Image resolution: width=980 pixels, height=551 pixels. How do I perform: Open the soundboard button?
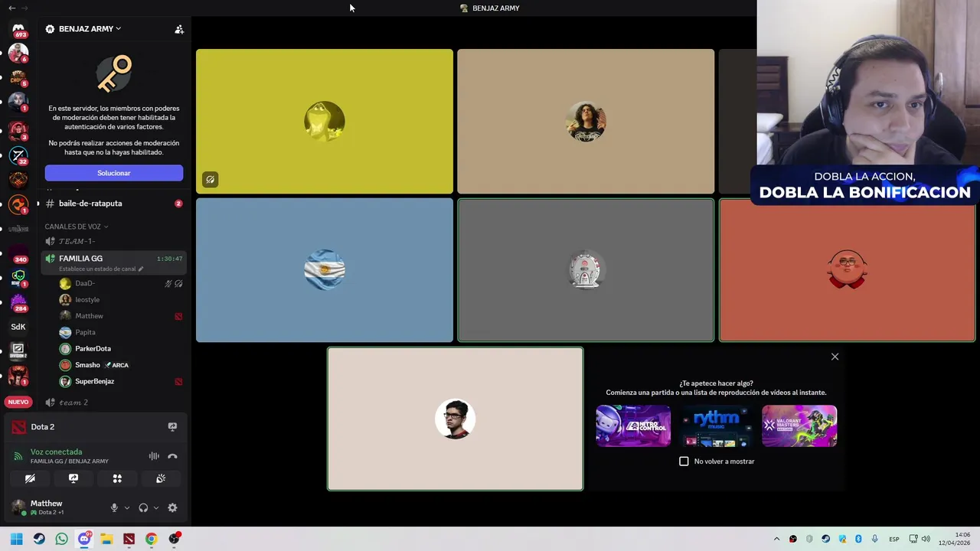coord(161,478)
